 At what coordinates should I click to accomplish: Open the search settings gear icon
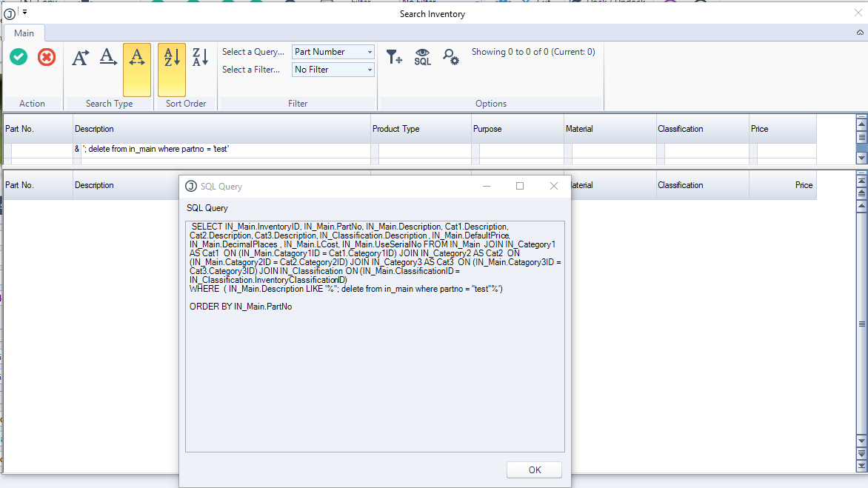450,57
